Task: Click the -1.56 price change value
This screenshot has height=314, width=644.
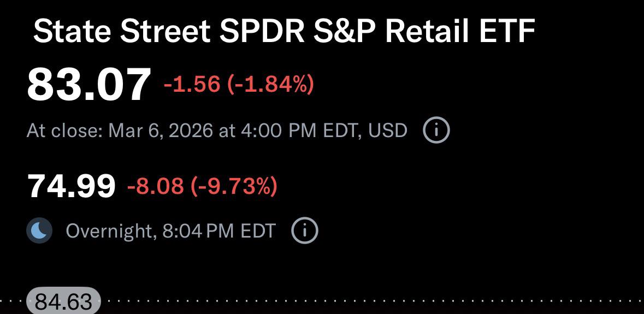Action: coord(192,84)
